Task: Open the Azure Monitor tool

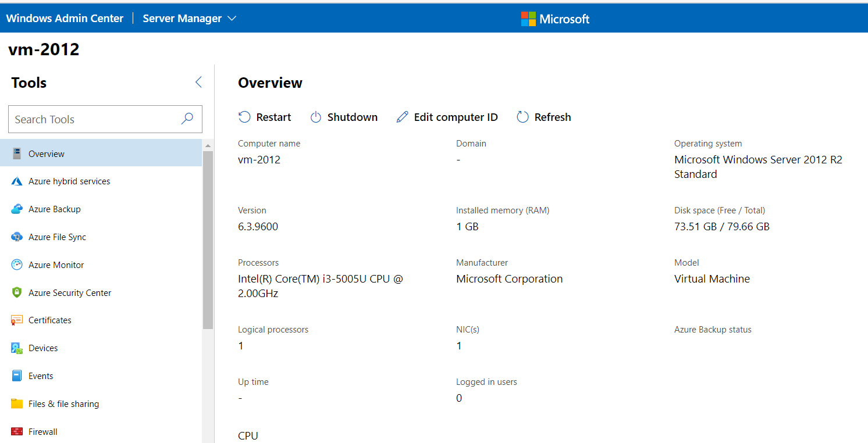Action: point(101,265)
